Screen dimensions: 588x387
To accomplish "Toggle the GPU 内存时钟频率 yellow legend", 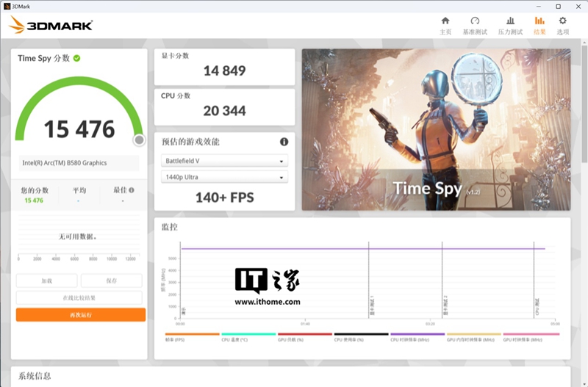I will coord(473,337).
